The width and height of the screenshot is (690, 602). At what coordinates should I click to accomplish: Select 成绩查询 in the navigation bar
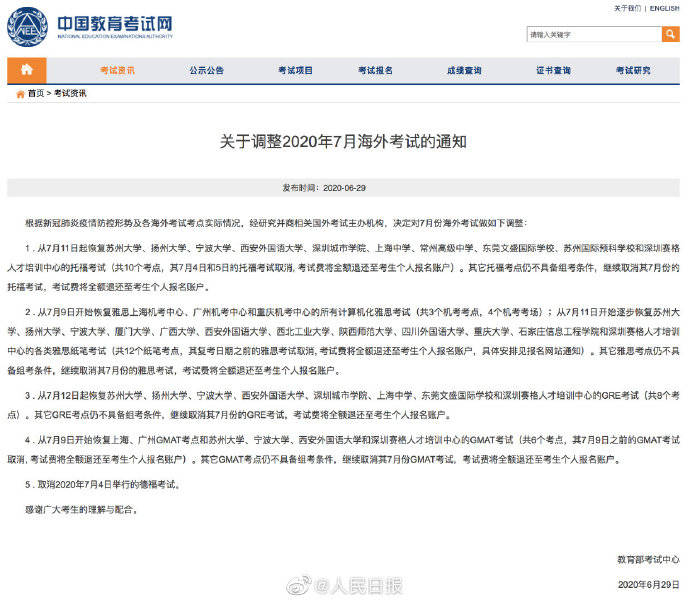(x=464, y=70)
